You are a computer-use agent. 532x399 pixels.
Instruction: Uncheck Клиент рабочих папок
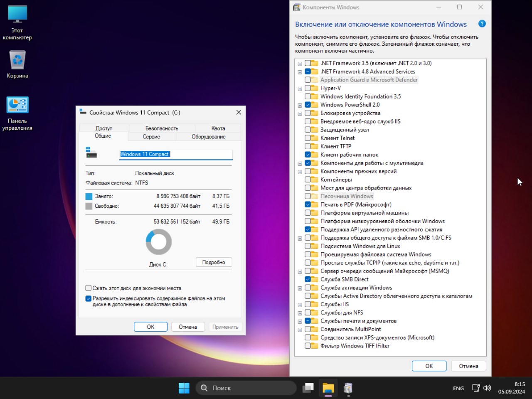click(x=308, y=155)
